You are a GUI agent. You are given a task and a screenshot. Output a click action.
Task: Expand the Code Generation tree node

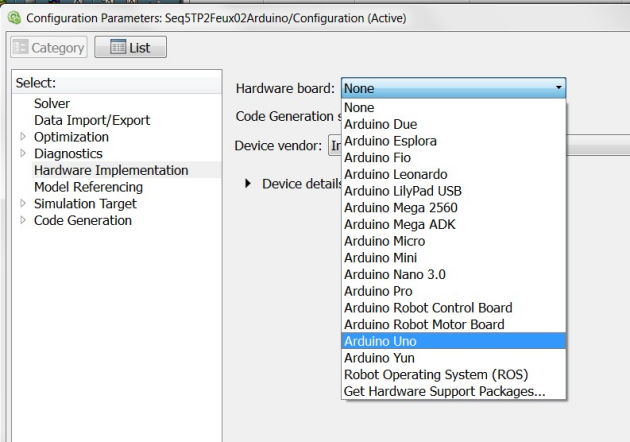click(23, 220)
